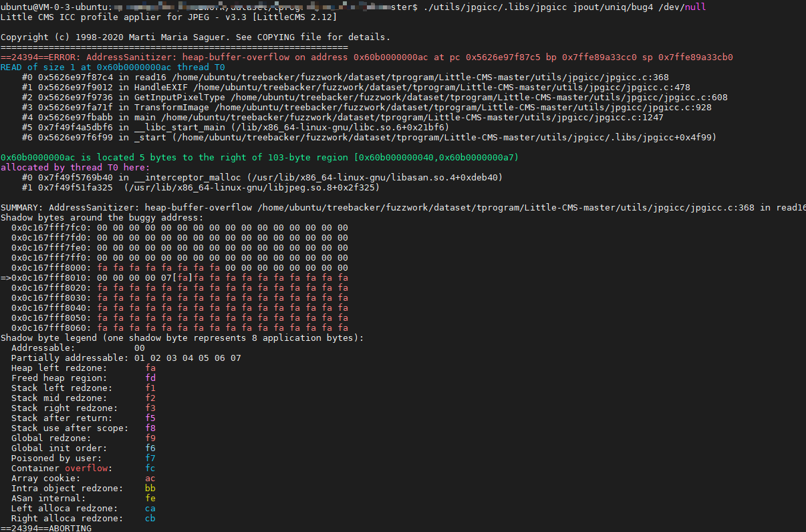Click the READ of size 1 line
The image size is (806, 532).
(114, 67)
